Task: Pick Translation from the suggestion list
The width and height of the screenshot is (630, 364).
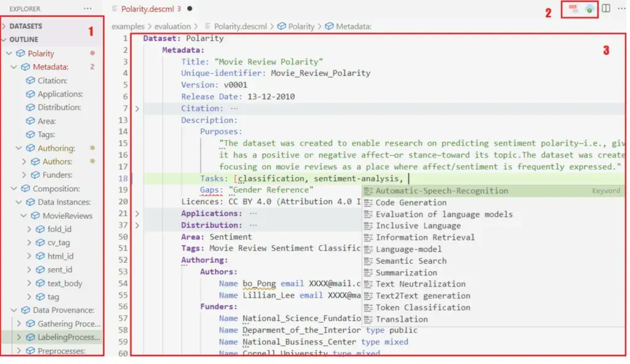Action: tap(493, 319)
